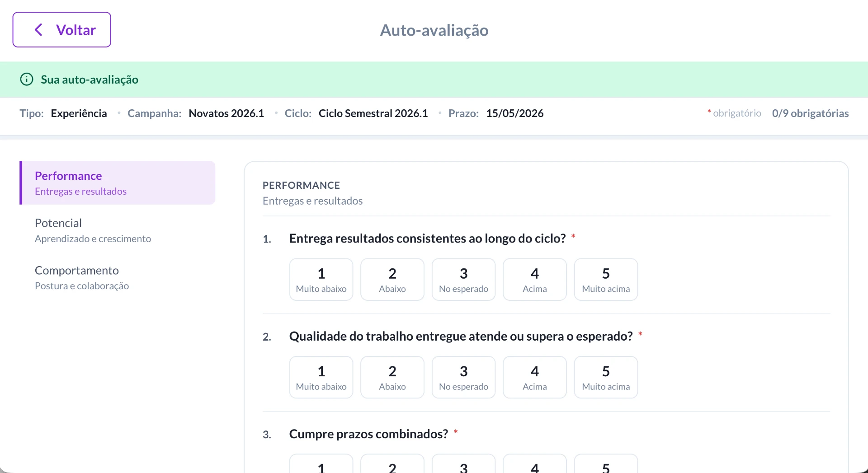Open the Potencial section tab
The height and width of the screenshot is (473, 868).
[118, 230]
